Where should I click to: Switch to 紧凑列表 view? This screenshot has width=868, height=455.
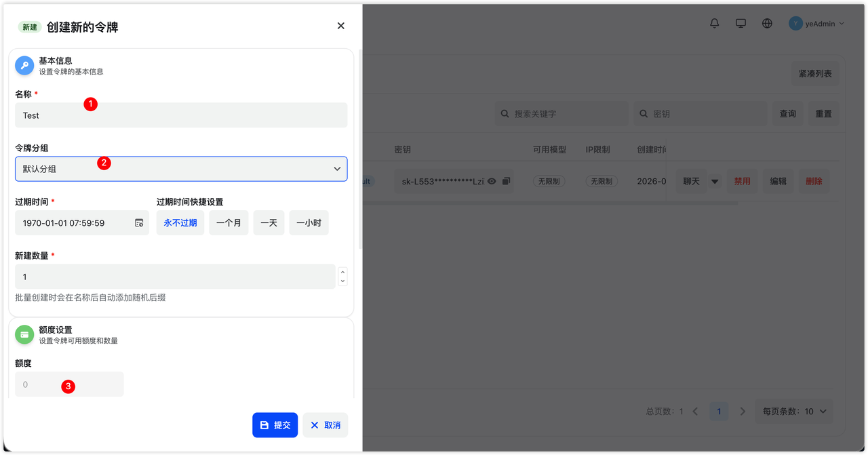pos(814,73)
